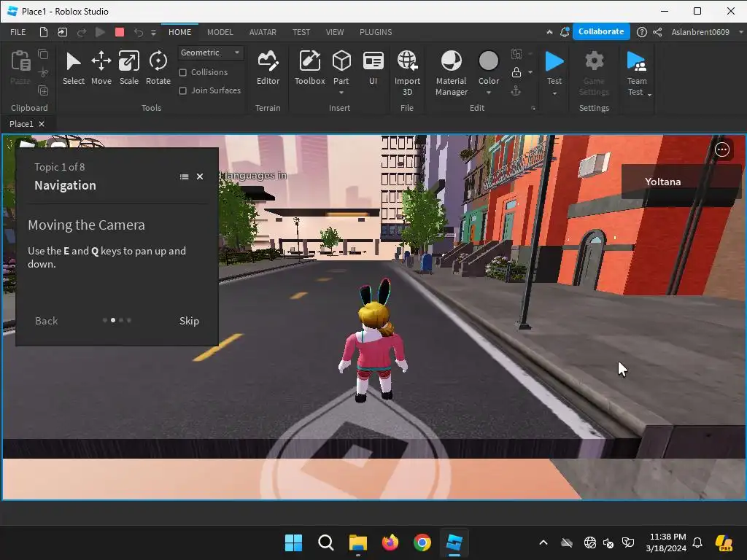Open the Geometric mode dropdown
The image size is (747, 560).
(210, 52)
